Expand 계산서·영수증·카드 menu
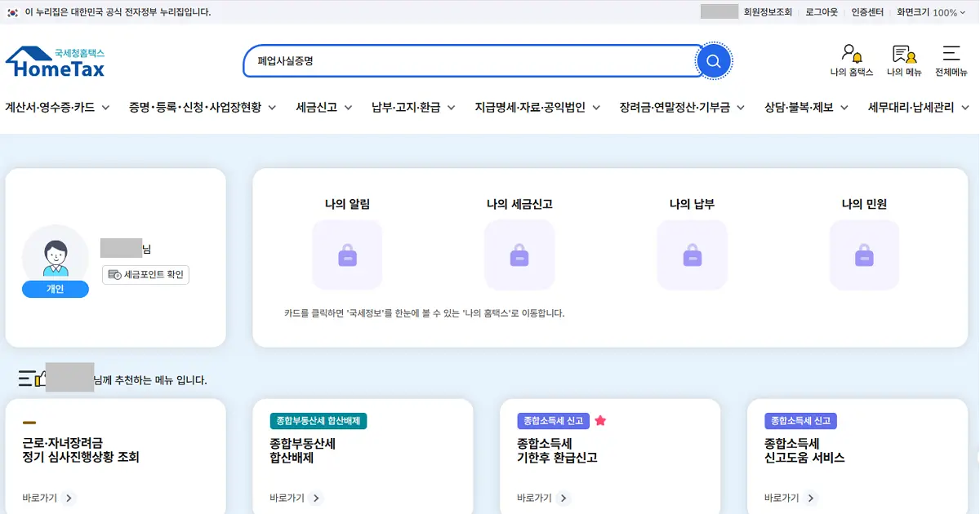This screenshot has width=980, height=514. pyautogui.click(x=57, y=107)
